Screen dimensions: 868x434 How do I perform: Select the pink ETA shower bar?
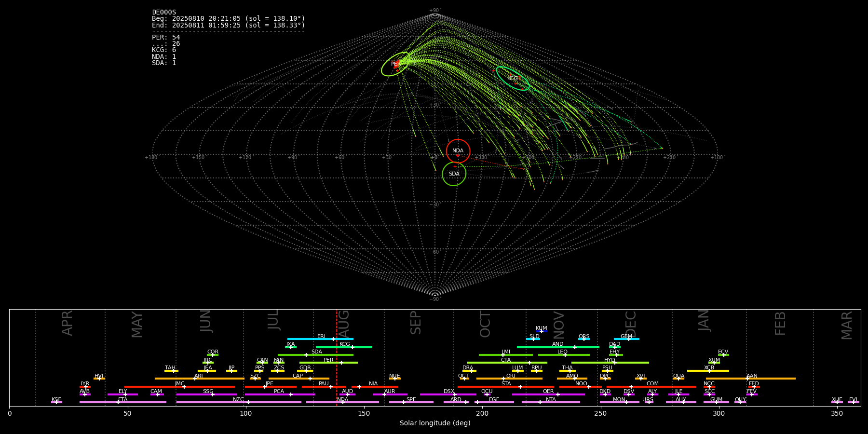coord(123,402)
